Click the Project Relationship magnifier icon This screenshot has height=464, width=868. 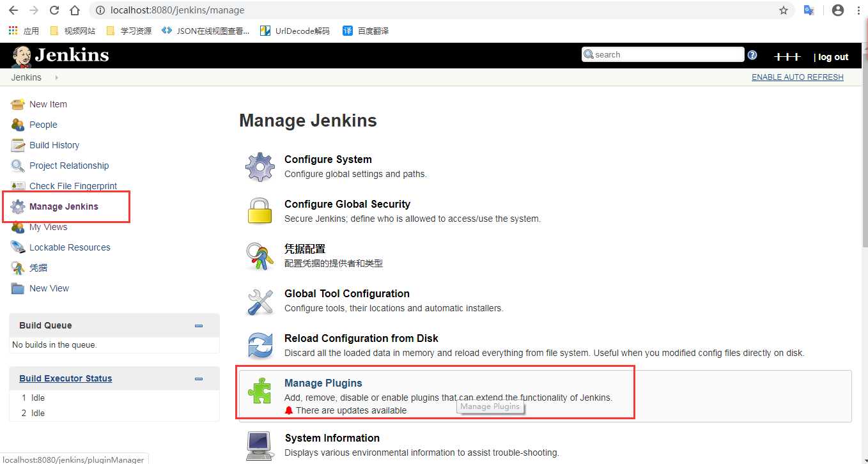coord(18,166)
